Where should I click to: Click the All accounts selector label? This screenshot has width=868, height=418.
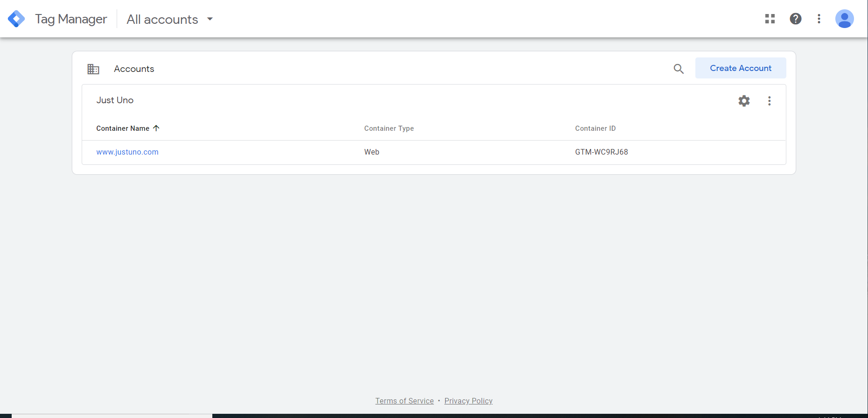(162, 20)
